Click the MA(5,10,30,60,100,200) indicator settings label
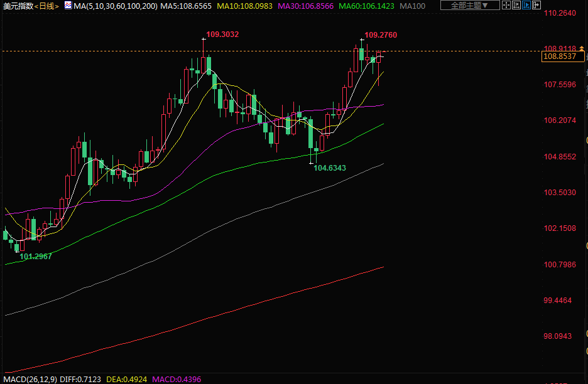The height and width of the screenshot is (384, 588). click(x=112, y=6)
